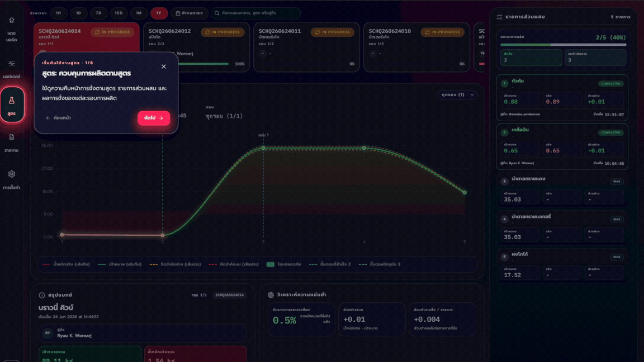Open ingredient 5 ผงโกโก้ card

562,265
